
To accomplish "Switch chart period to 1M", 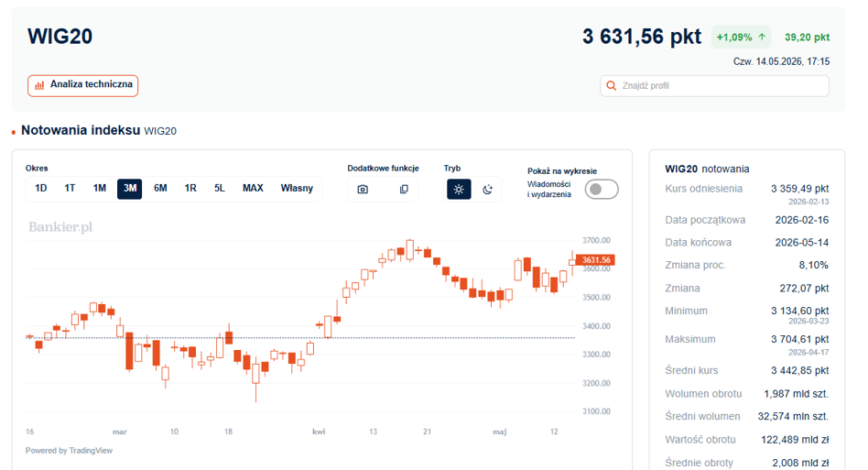I will tap(100, 188).
